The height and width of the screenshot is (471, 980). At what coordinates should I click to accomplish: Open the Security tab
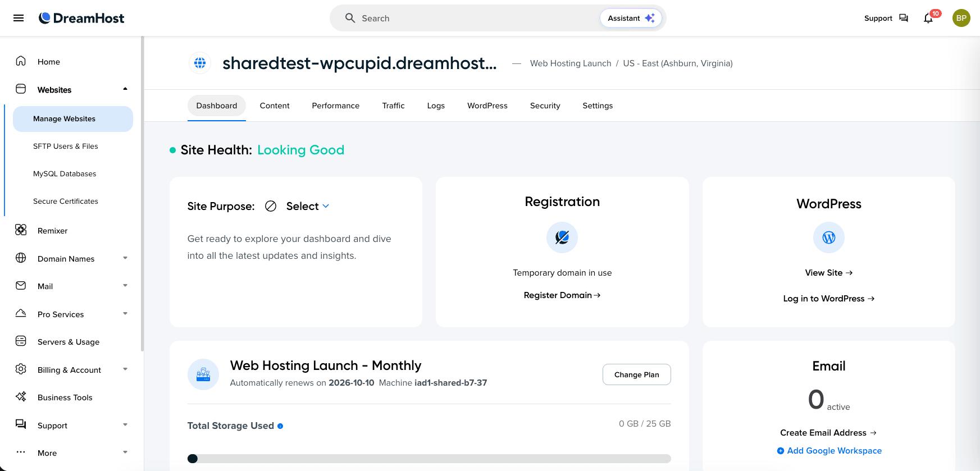click(x=545, y=106)
